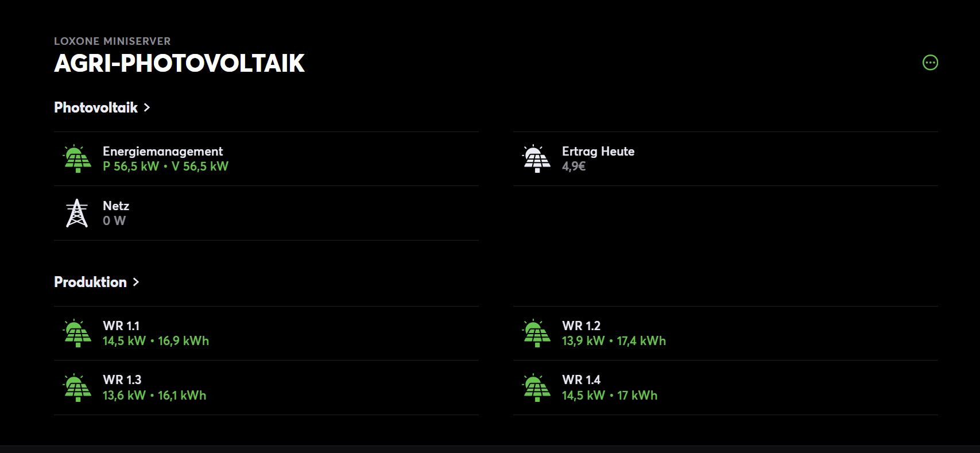Select the WR 1.3 label
Viewport: 980px width, 453px height.
coord(122,380)
